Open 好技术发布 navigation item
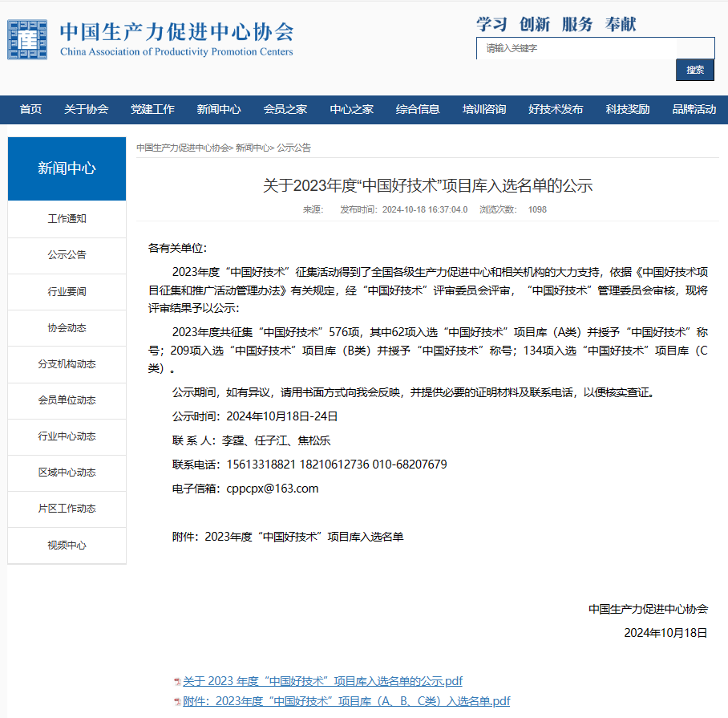The height and width of the screenshot is (718, 728). point(556,110)
